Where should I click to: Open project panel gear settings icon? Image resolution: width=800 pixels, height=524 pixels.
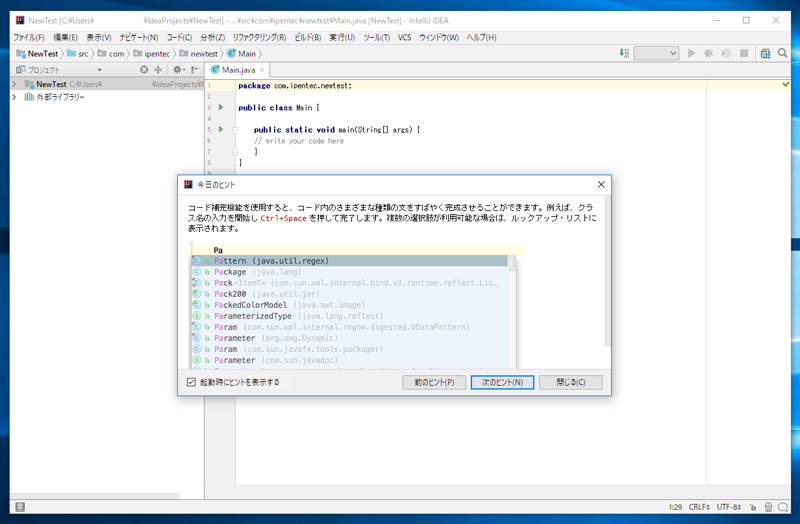(178, 69)
